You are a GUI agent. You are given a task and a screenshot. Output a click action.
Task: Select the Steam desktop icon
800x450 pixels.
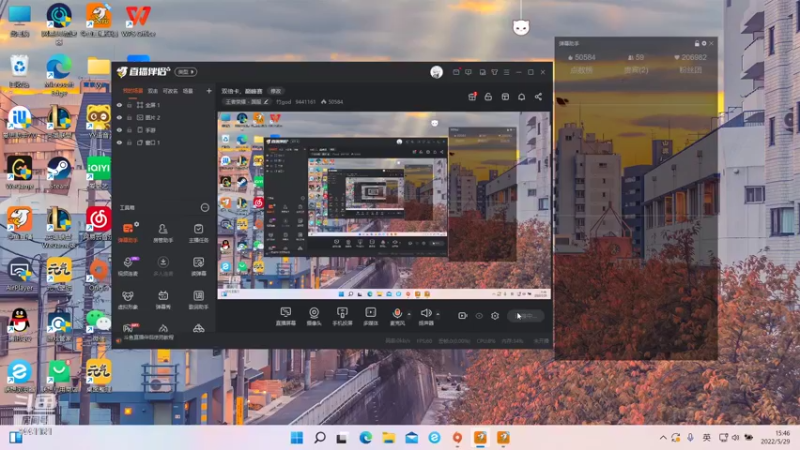[x=59, y=173]
